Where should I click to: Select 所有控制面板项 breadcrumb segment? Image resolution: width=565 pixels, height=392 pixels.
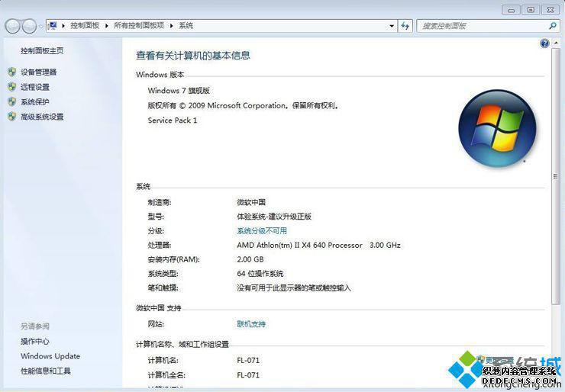tap(139, 26)
